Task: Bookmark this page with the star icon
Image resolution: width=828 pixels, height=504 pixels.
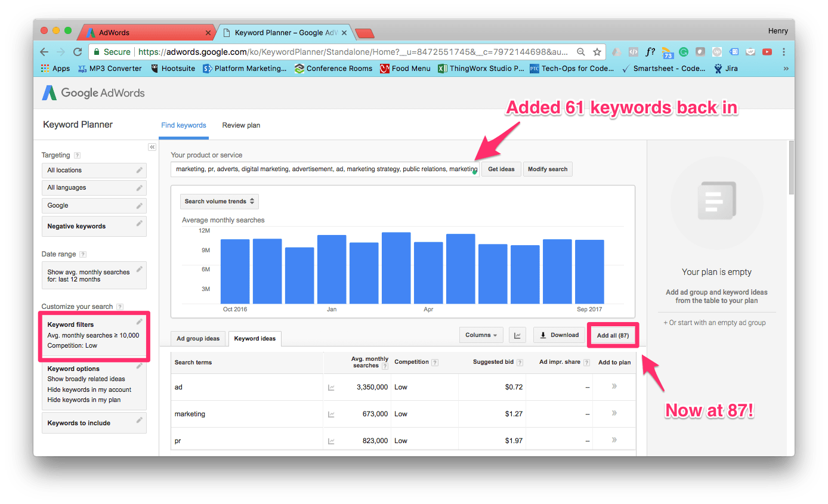Action: point(597,52)
